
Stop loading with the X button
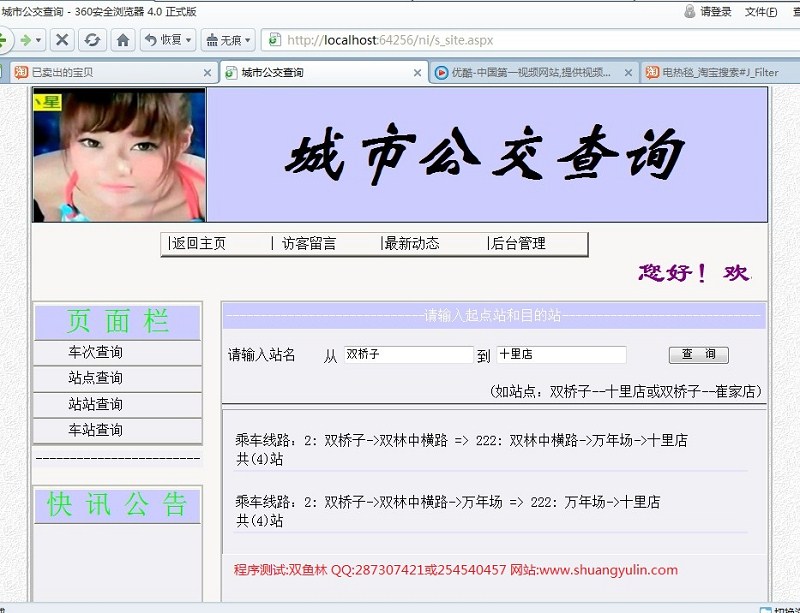[62, 40]
